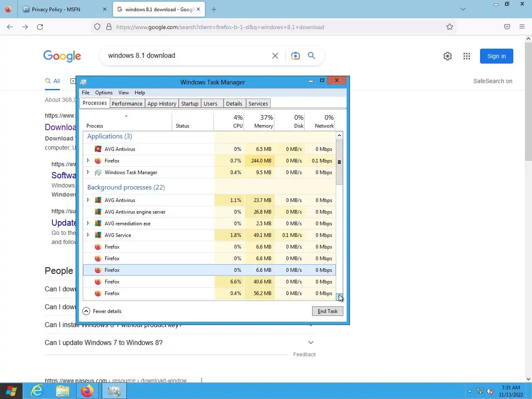Screen dimensions: 532x399
Task: Open the Google apps grid icon
Action: 467,56
